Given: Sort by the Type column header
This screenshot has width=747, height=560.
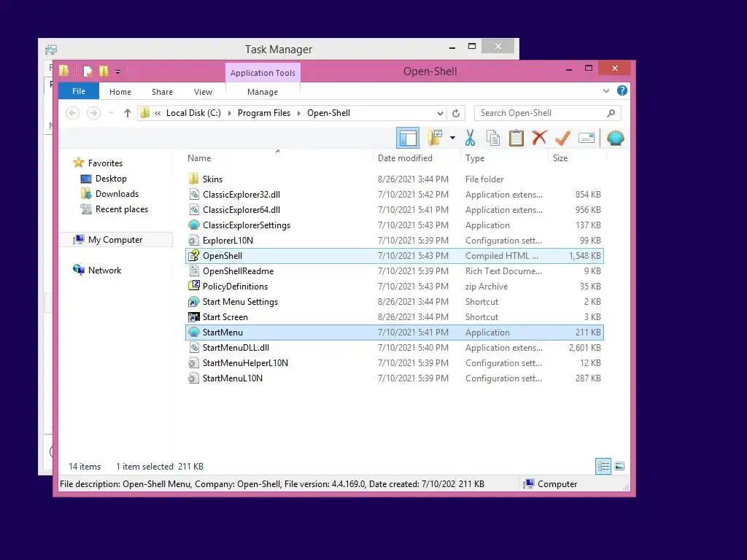Looking at the screenshot, I should [x=505, y=158].
